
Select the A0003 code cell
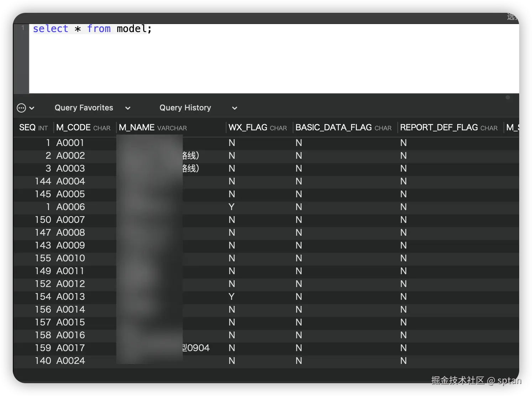71,168
